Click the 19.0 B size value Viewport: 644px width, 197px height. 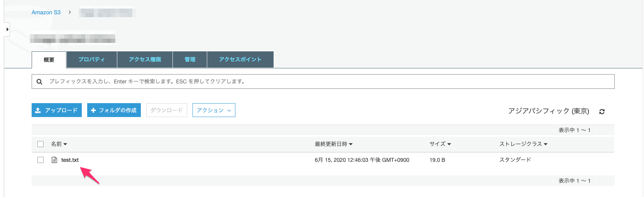[437, 160]
